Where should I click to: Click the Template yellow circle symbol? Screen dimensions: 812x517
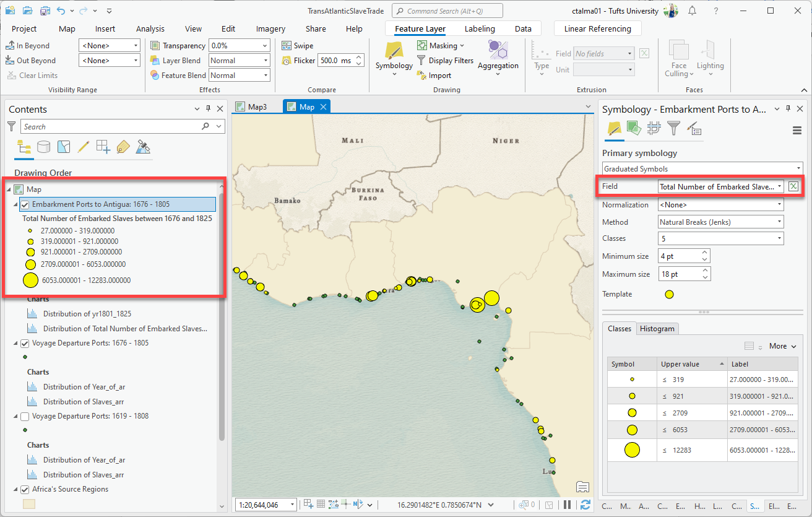[669, 295]
